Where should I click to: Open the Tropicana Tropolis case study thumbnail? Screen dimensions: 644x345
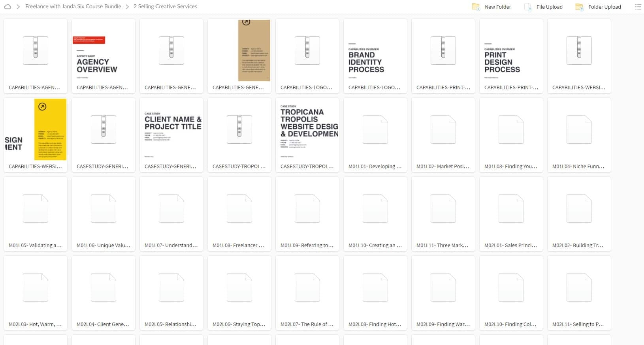pos(307,129)
